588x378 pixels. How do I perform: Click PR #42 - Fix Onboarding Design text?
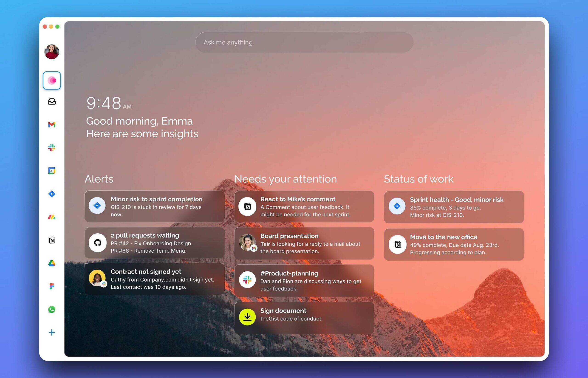[x=152, y=243]
